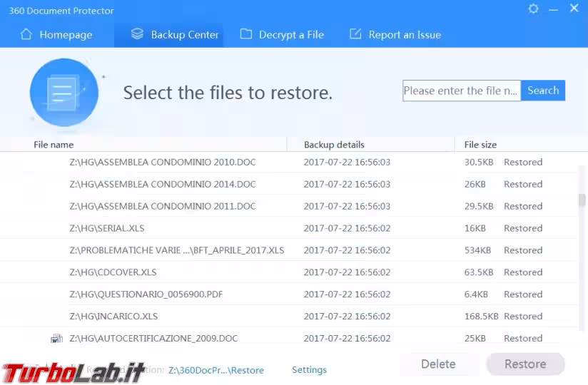Select ASSEMBLEA CONDOMINIO 2011.DOC row
This screenshot has height=385, width=588.
289,206
